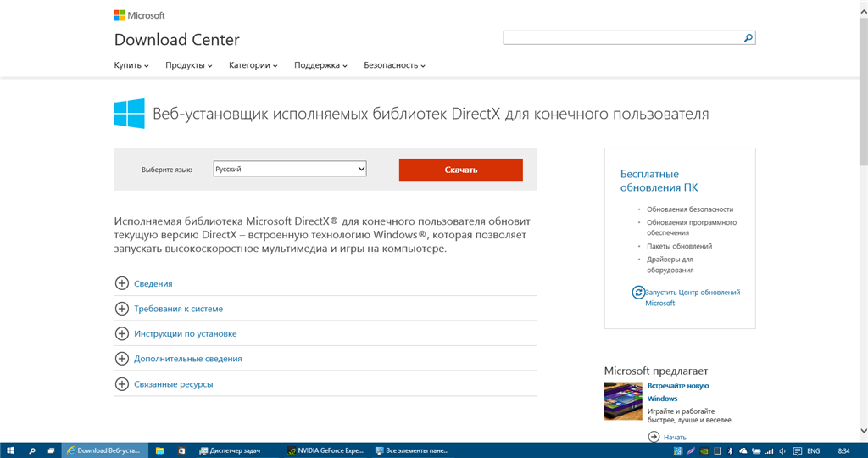Open the Купить menu
Screen dimensions: 868x458
click(131, 65)
